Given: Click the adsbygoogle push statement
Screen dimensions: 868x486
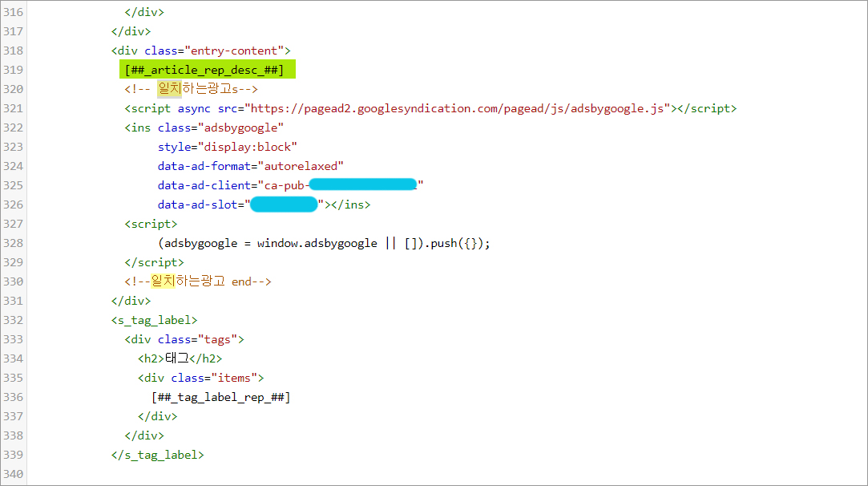Looking at the screenshot, I should click(324, 243).
